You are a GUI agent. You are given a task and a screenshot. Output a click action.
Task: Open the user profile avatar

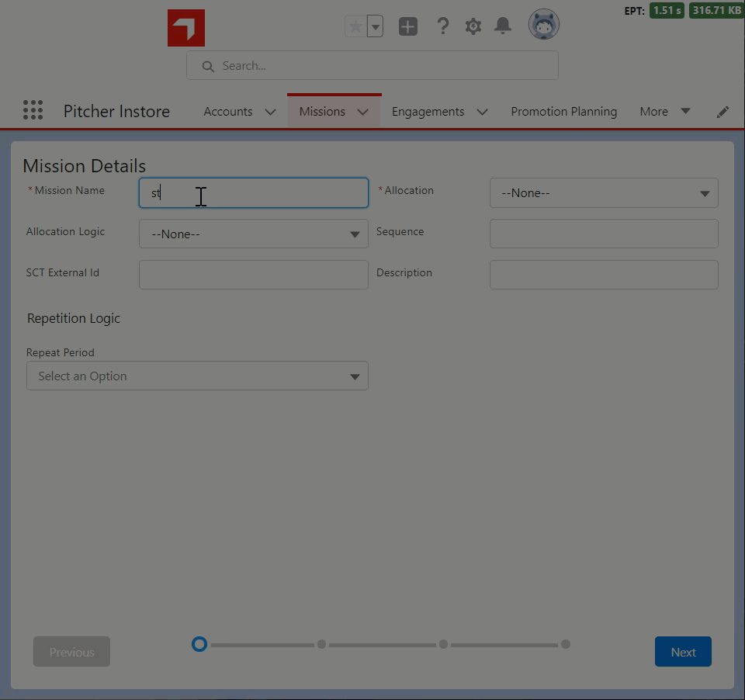point(543,25)
